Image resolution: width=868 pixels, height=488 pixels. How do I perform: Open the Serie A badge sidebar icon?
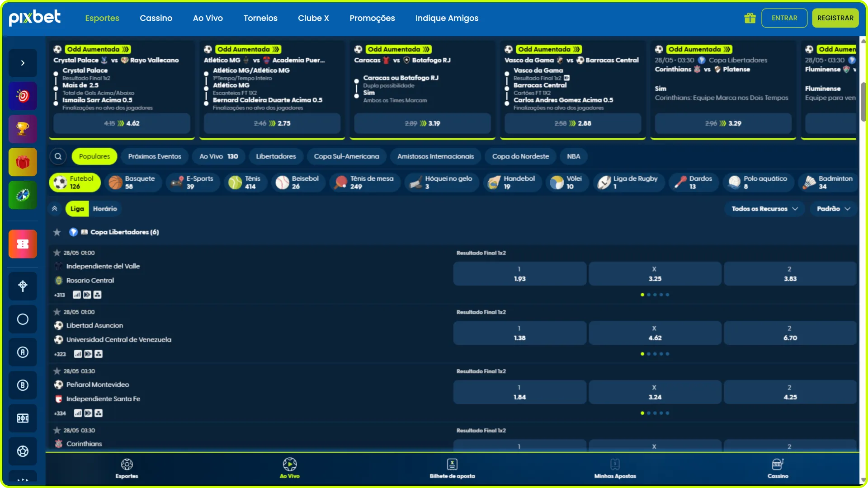coord(23,352)
